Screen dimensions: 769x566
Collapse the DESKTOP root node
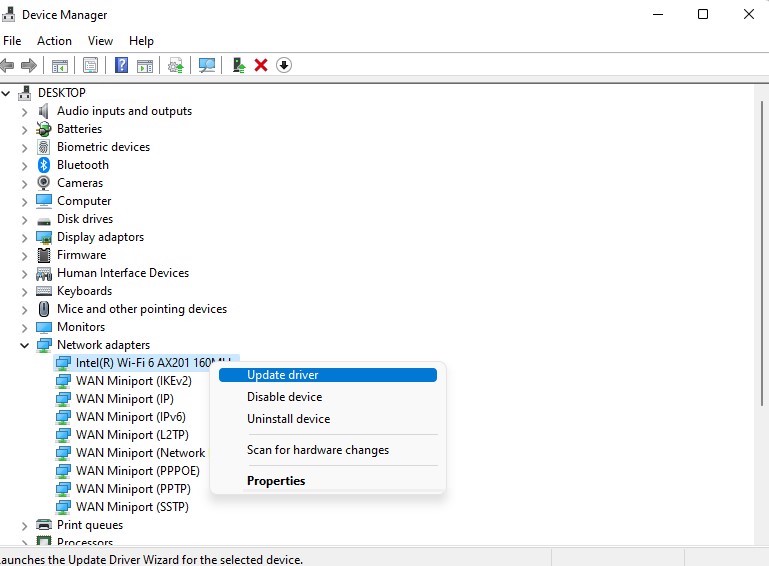(7, 93)
